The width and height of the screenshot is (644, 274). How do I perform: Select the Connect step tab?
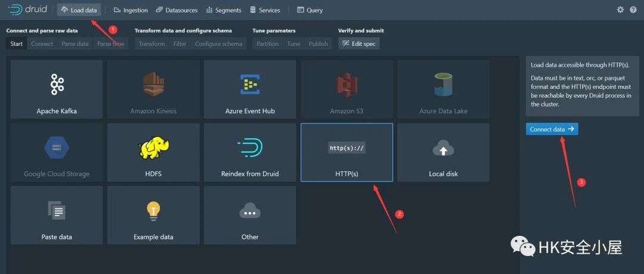(42, 43)
